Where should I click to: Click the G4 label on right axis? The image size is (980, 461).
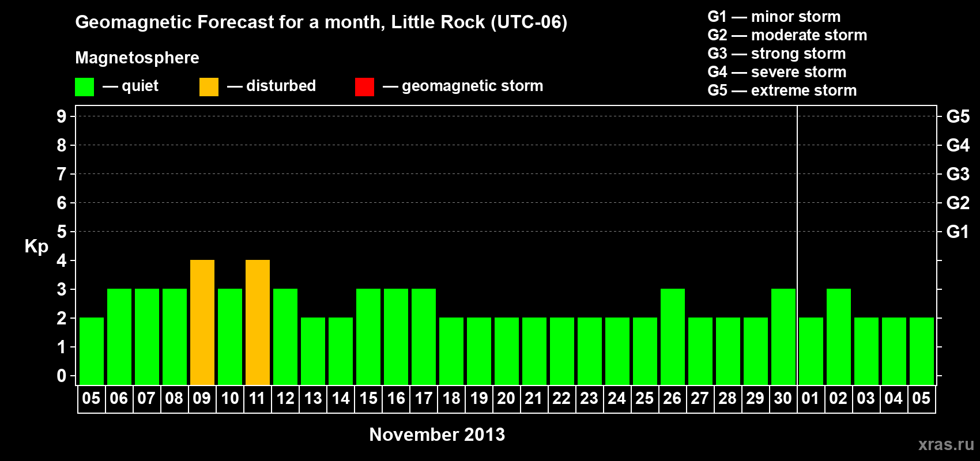tap(958, 145)
